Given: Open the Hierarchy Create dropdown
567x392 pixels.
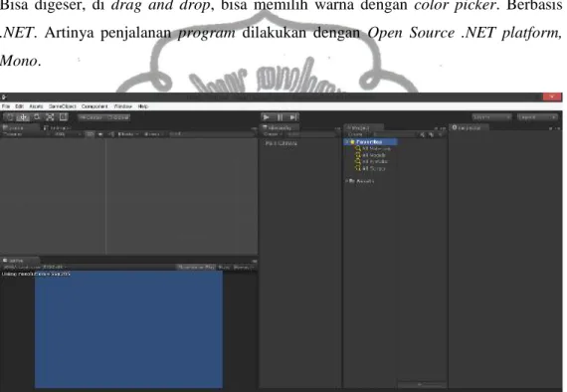Looking at the screenshot, I should click(x=273, y=134).
